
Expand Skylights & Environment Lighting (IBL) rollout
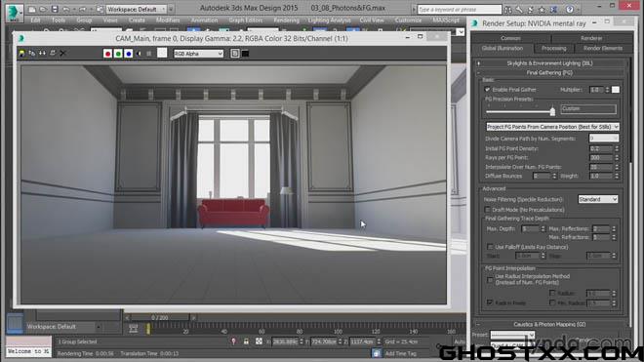549,63
